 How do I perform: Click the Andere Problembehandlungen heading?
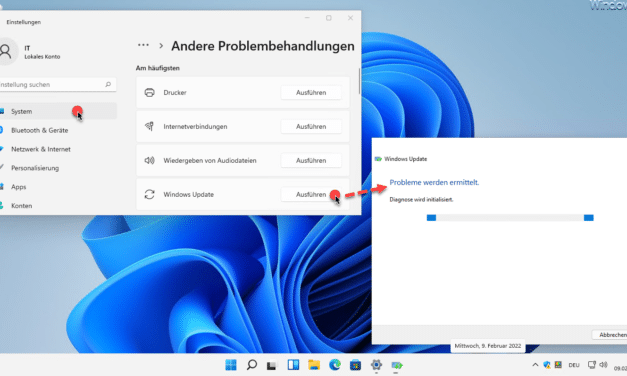click(x=263, y=46)
